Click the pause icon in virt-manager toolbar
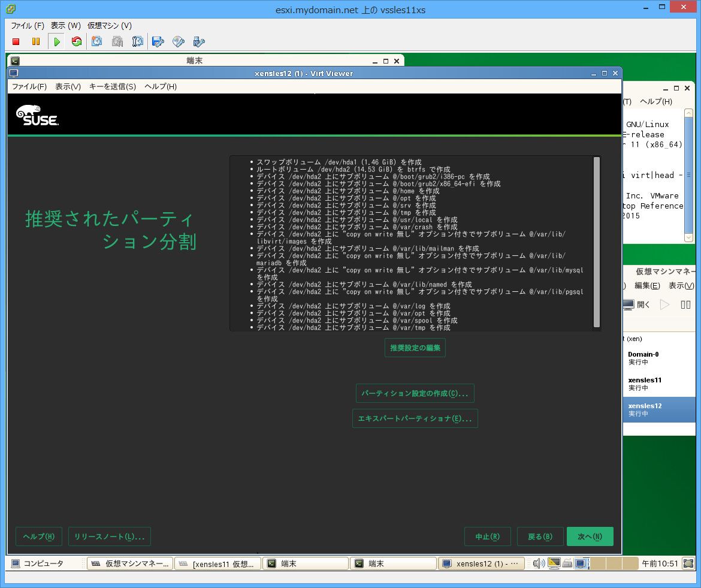Image resolution: width=701 pixels, height=588 pixels. 685,304
